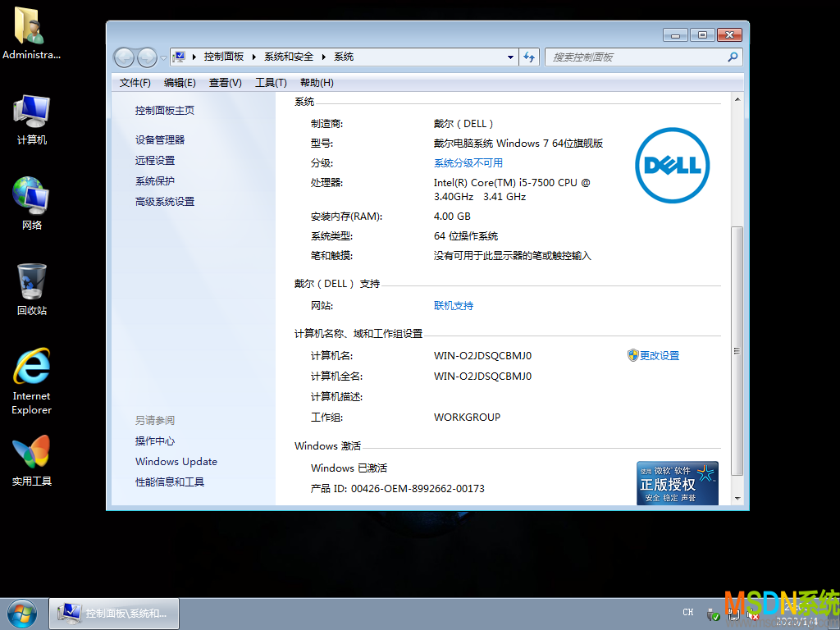Click the search magnifier icon
The image size is (840, 630).
[733, 57]
